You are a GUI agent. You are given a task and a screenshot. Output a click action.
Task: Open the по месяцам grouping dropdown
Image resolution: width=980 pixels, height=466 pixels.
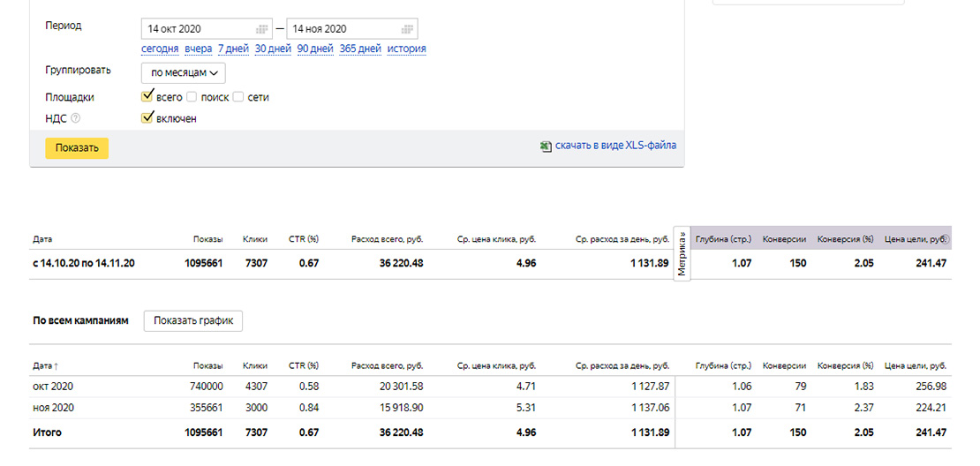point(183,73)
